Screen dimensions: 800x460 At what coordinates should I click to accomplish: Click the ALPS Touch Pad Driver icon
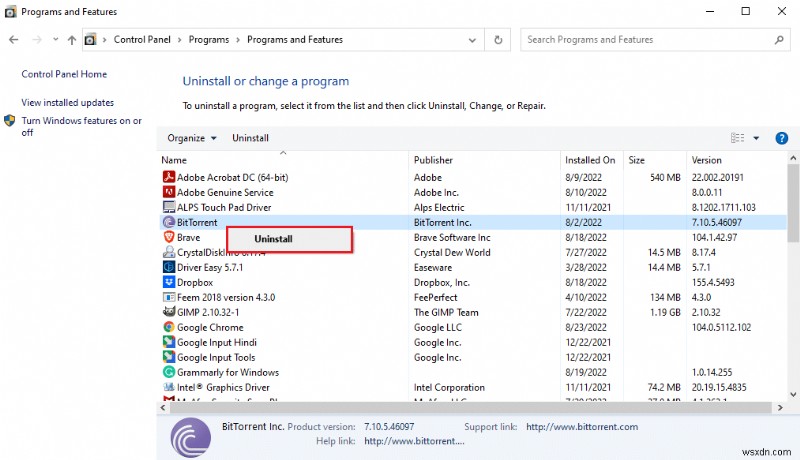(x=169, y=207)
